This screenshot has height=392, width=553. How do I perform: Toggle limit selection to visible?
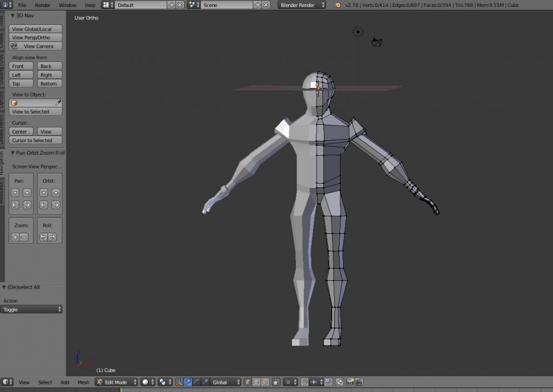pyautogui.click(x=276, y=382)
